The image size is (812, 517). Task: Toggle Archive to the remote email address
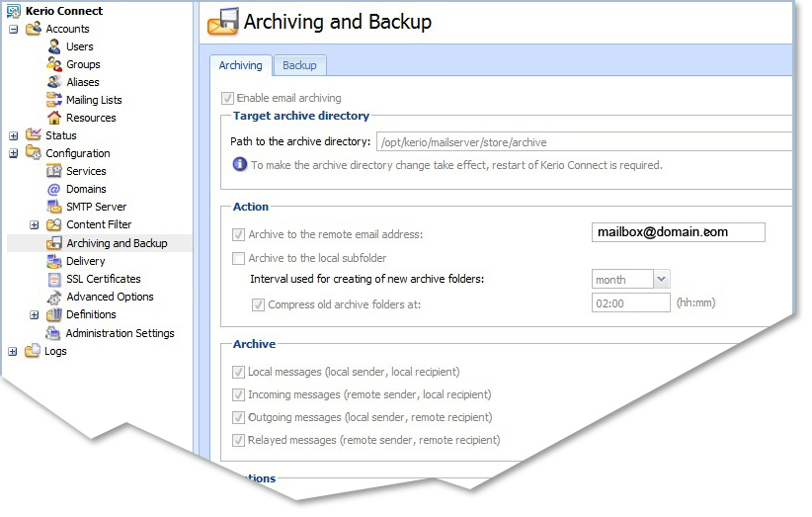(x=238, y=234)
